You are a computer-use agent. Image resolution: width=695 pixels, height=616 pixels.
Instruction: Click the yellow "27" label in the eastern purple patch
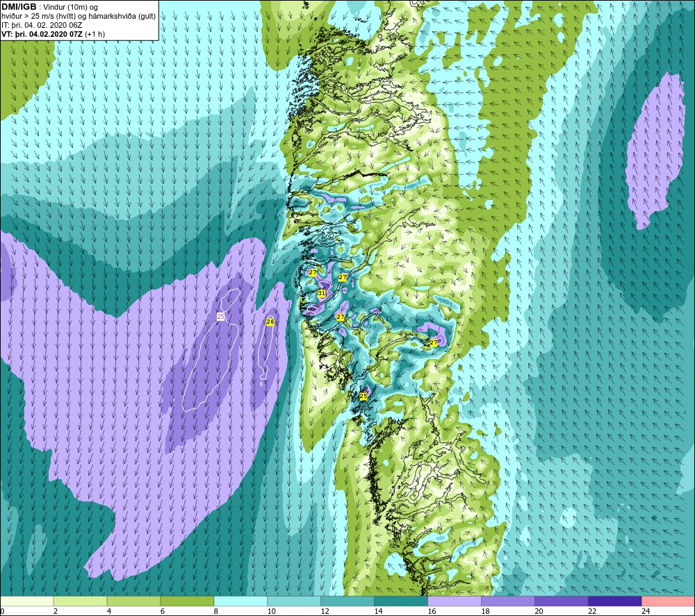pyautogui.click(x=434, y=342)
